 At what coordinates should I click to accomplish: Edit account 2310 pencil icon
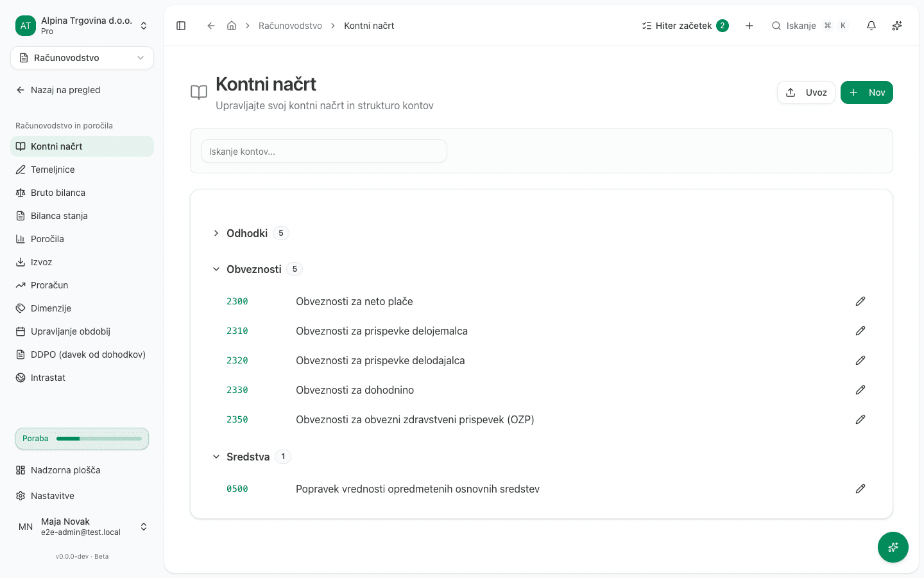(860, 331)
